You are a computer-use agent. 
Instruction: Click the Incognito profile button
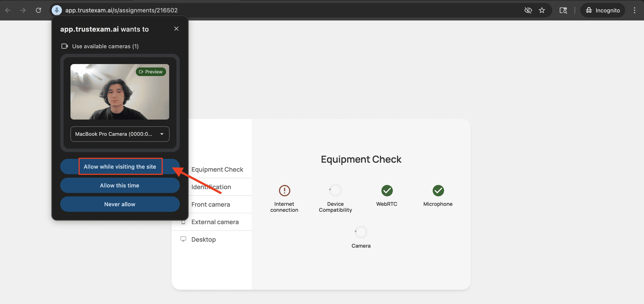pyautogui.click(x=603, y=10)
